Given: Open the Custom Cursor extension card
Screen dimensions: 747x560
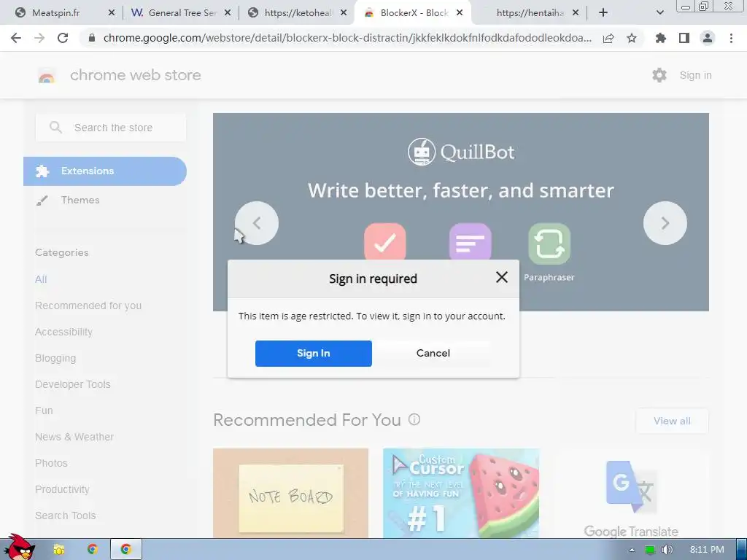Looking at the screenshot, I should pos(461,494).
